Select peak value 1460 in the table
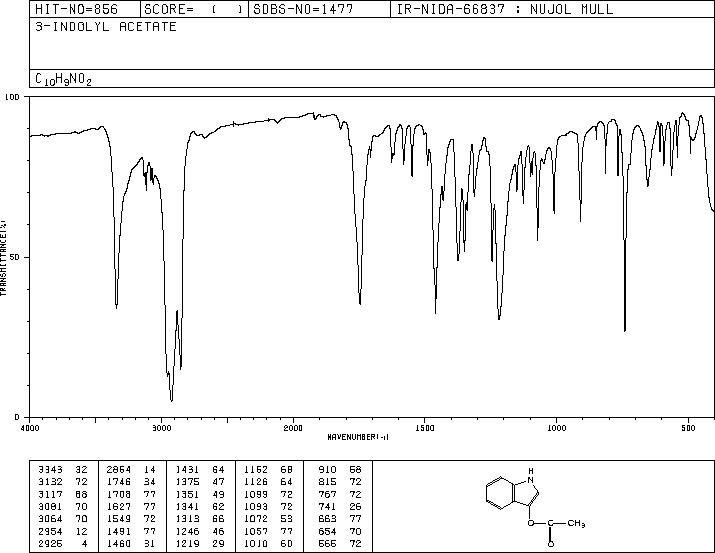Image resolution: width=715 pixels, height=553 pixels. click(x=119, y=544)
